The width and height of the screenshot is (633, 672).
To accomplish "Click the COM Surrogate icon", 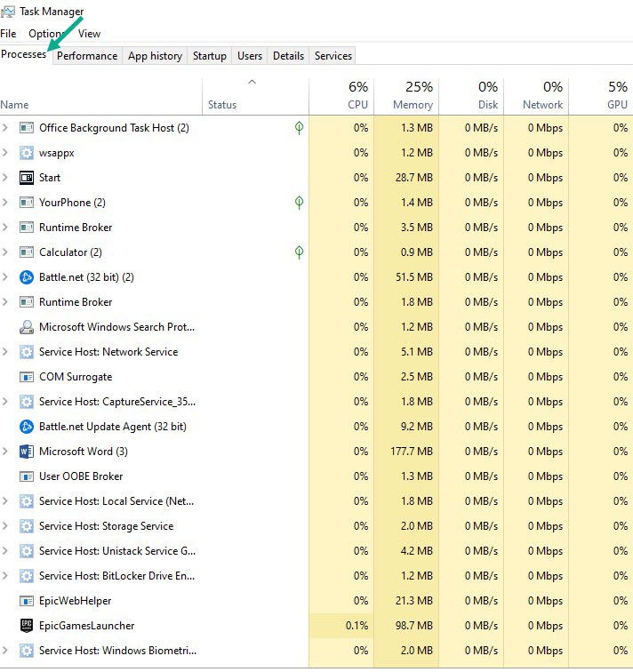I will click(x=27, y=377).
